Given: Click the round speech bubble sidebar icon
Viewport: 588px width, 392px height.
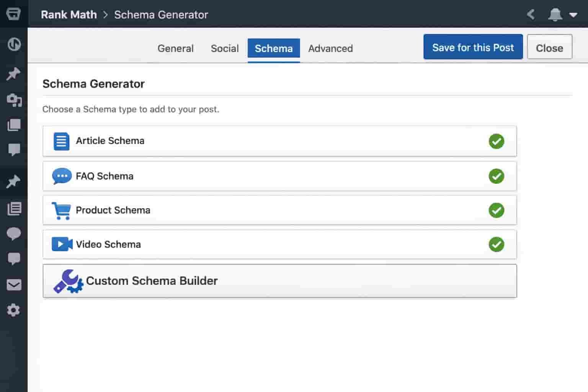Looking at the screenshot, I should 14,234.
